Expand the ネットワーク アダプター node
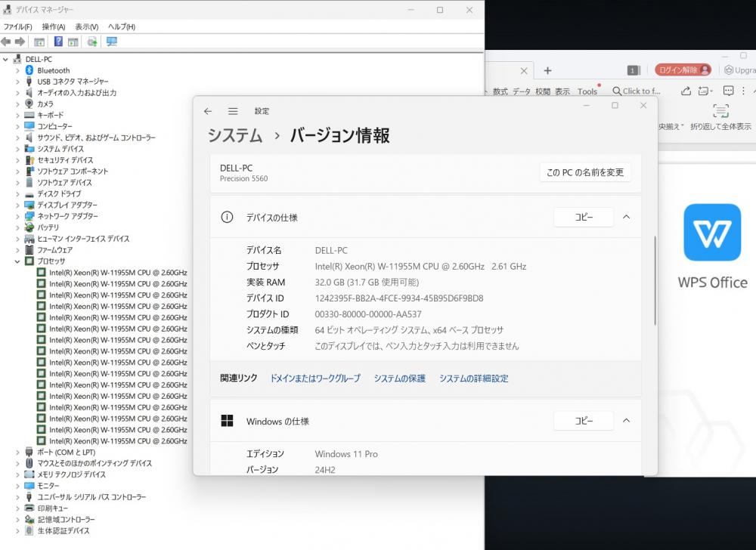 (17, 216)
